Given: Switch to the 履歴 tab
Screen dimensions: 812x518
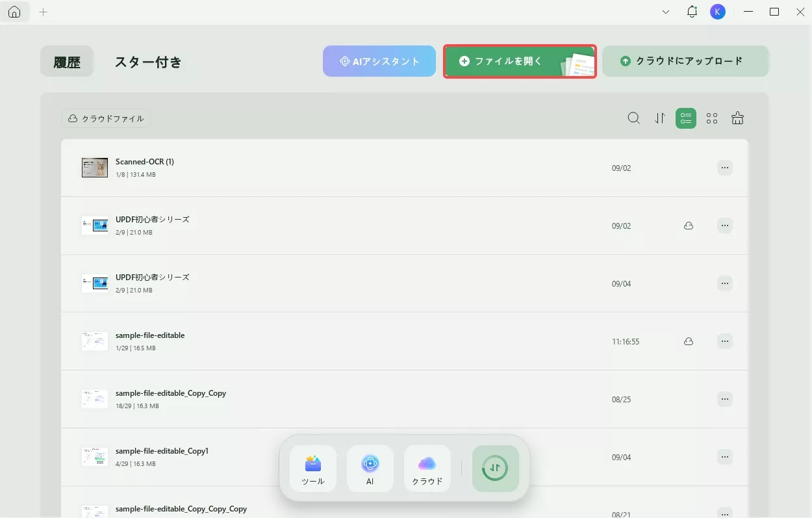Looking at the screenshot, I should (x=67, y=62).
